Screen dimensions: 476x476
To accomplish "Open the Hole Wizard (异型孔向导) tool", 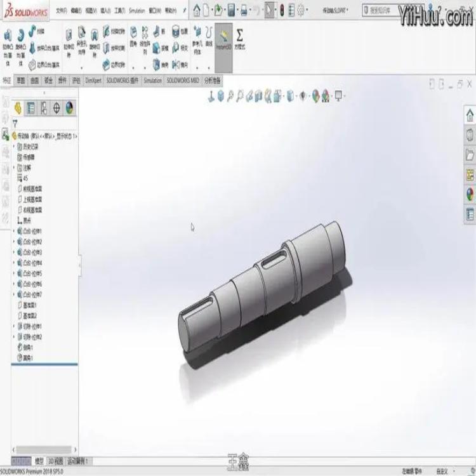I will point(81,41).
